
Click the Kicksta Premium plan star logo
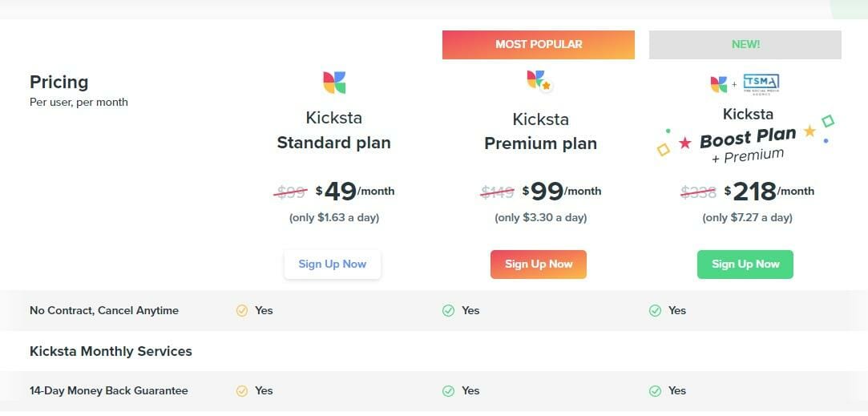pyautogui.click(x=539, y=81)
